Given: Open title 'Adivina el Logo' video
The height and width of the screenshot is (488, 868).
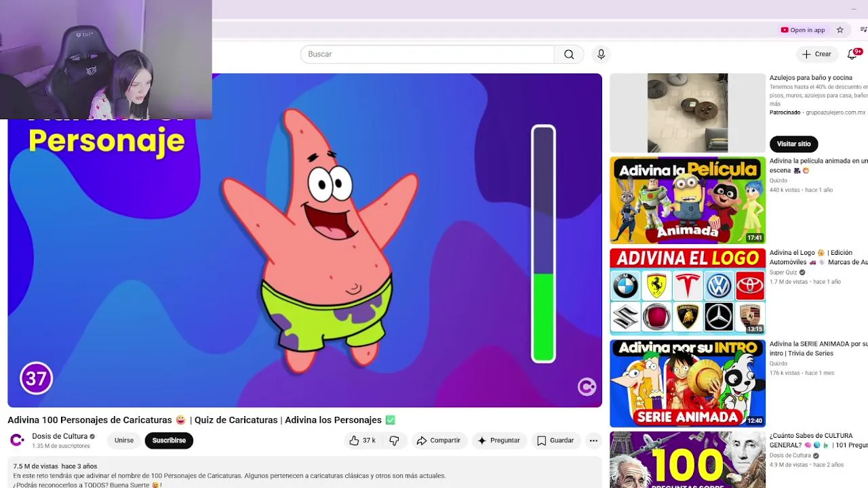Looking at the screenshot, I should pyautogui.click(x=818, y=257).
